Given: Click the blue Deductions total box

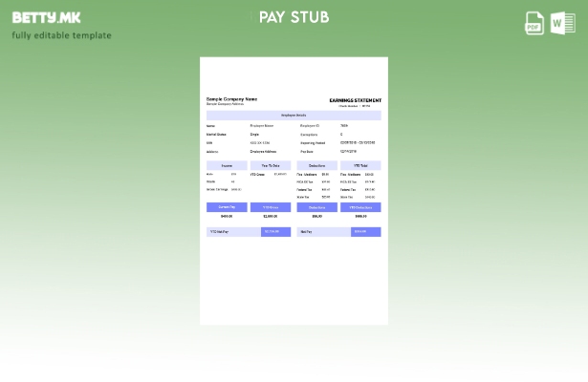Looking at the screenshot, I should 316,207.
